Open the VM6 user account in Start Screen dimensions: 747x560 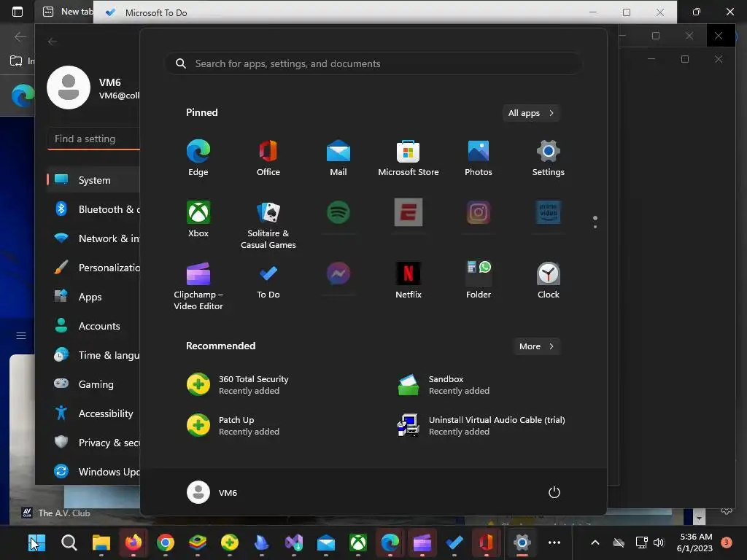tap(212, 492)
